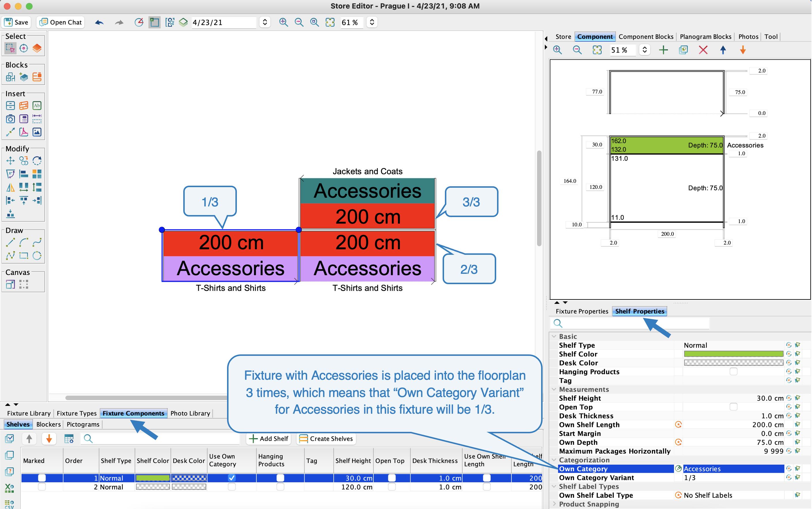Toggle Marked checkbox for shelf order 1
The image size is (812, 509).
[42, 478]
